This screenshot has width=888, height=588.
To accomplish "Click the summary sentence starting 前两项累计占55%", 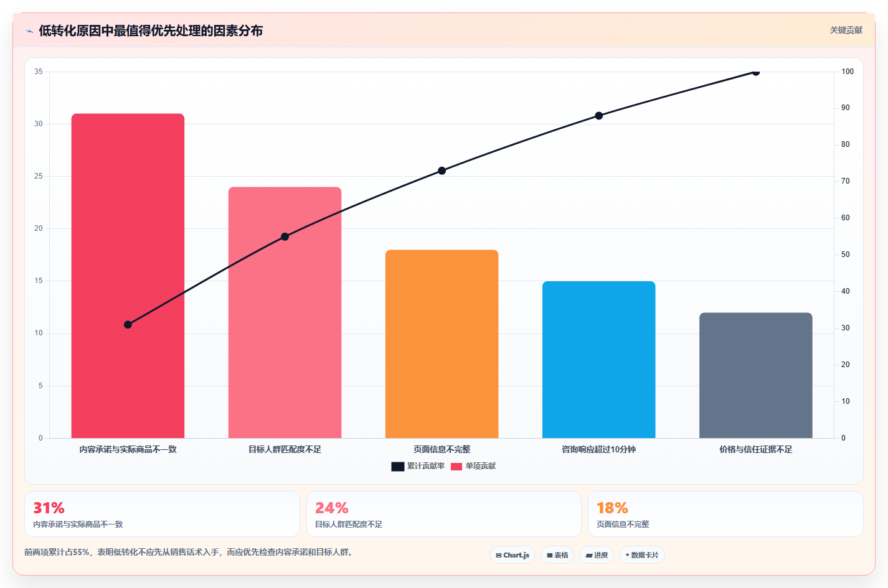I will click(x=190, y=552).
